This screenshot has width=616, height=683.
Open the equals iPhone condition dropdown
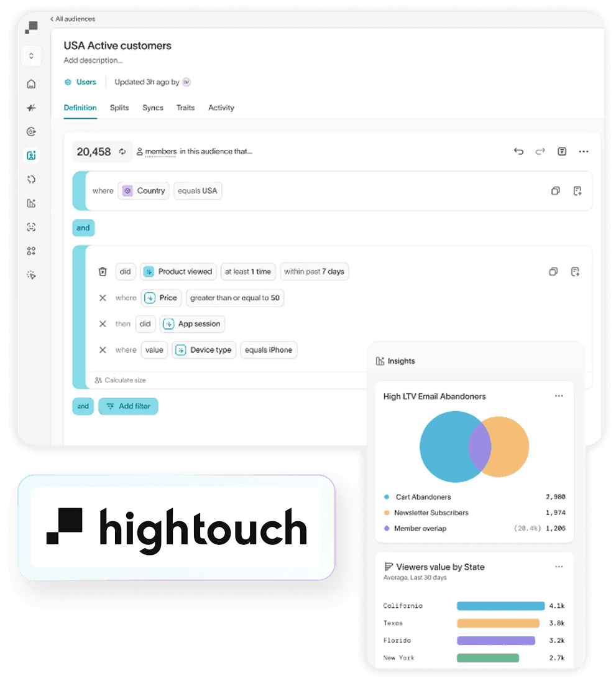(269, 350)
